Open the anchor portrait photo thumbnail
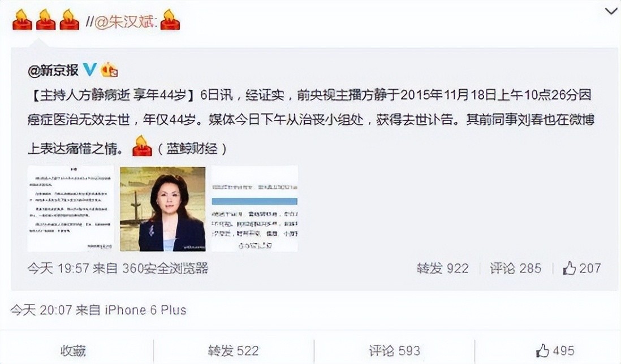The width and height of the screenshot is (621, 364). (163, 209)
